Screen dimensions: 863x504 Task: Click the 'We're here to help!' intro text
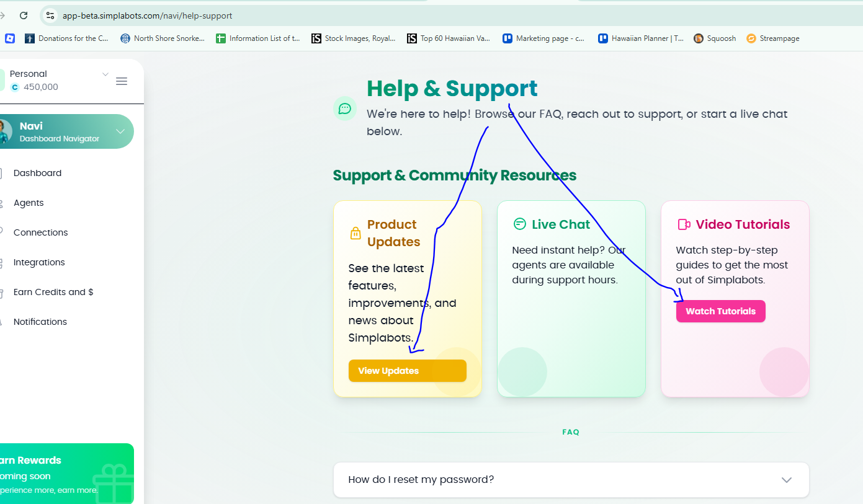coord(577,123)
